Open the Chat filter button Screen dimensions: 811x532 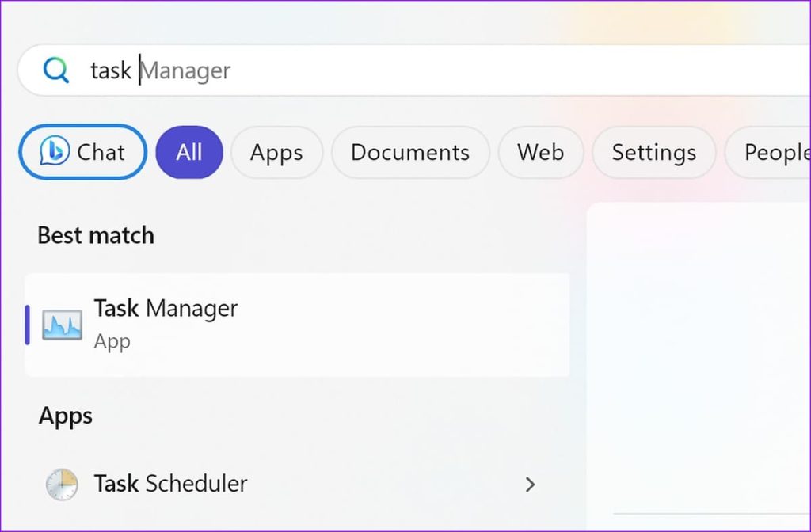82,152
